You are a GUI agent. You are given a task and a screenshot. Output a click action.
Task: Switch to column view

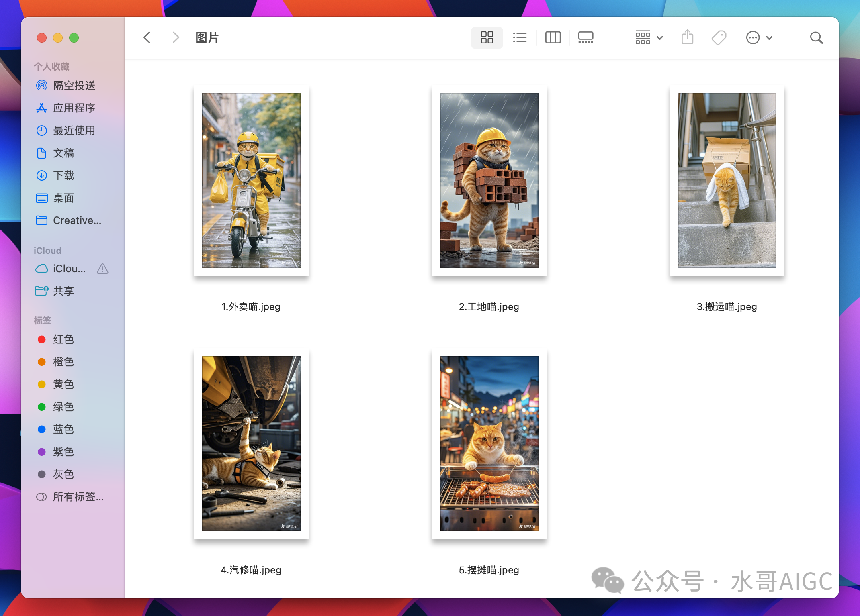point(553,38)
